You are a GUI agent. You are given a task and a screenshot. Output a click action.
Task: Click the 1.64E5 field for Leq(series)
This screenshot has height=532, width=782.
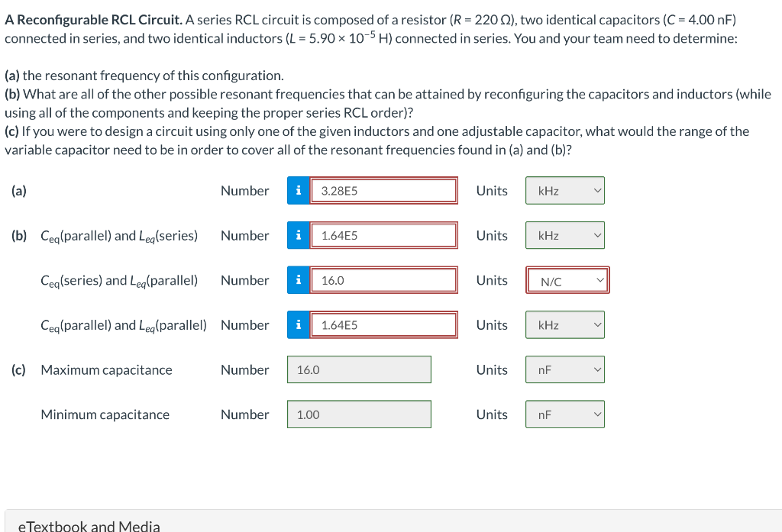coord(384,235)
